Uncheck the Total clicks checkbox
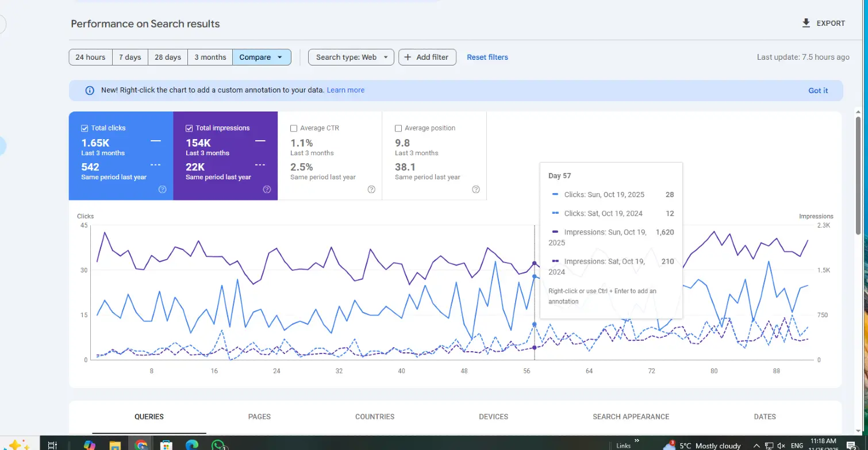This screenshot has height=450, width=868. 85,128
